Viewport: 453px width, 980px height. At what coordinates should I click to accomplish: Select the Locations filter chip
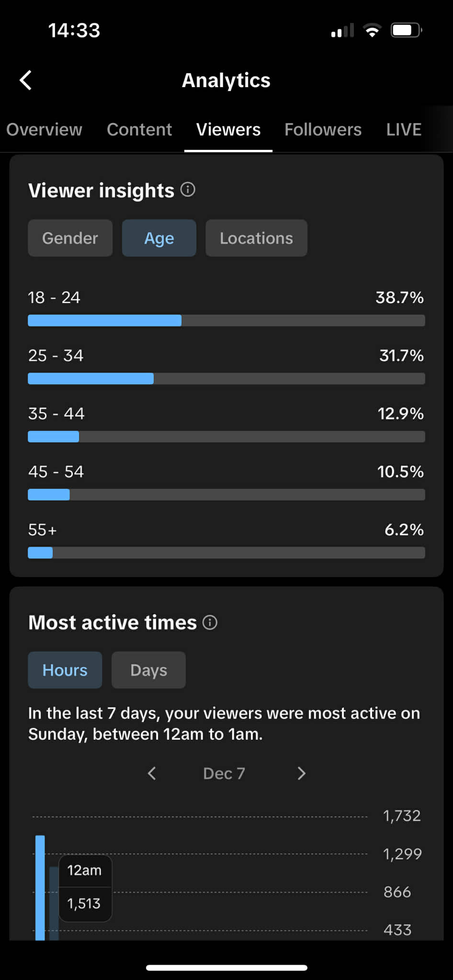pyautogui.click(x=256, y=238)
